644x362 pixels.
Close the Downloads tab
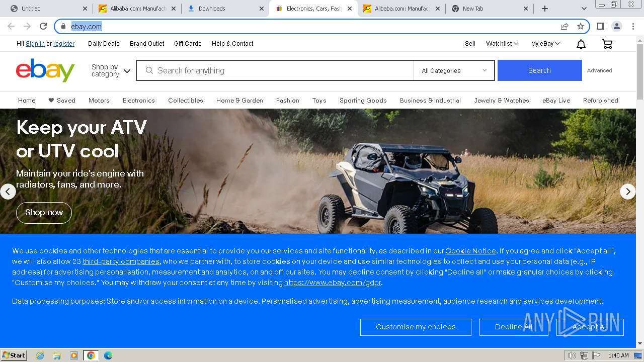[262, 9]
